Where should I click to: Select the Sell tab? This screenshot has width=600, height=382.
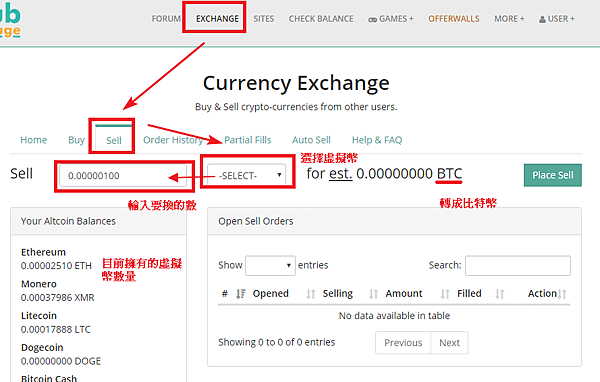tap(114, 140)
